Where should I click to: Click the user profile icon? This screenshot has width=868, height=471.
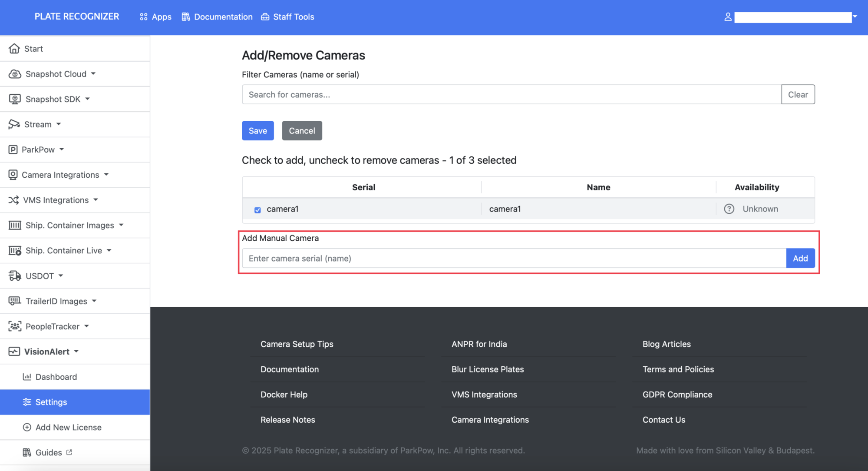click(x=728, y=17)
